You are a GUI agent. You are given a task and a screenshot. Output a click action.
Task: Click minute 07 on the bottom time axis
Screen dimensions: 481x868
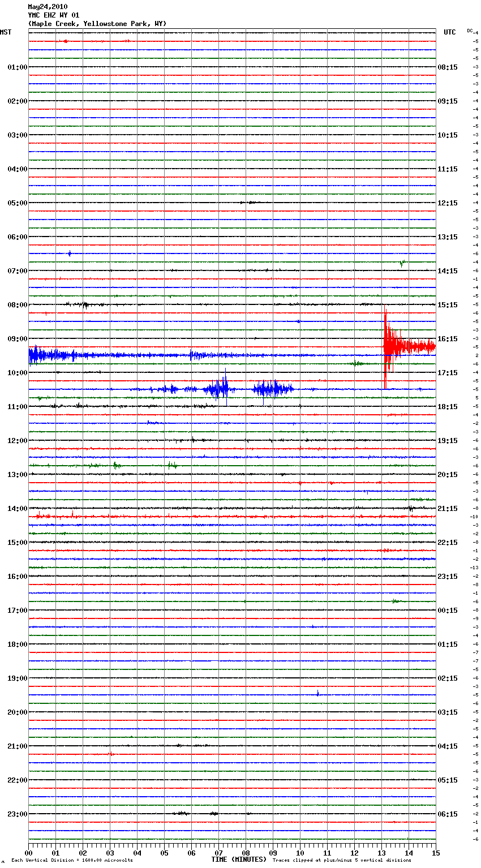click(218, 853)
